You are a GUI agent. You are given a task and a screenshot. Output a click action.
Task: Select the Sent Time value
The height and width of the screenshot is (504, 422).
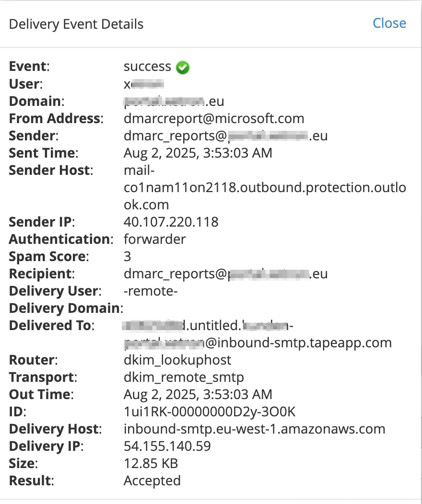pyautogui.click(x=198, y=153)
